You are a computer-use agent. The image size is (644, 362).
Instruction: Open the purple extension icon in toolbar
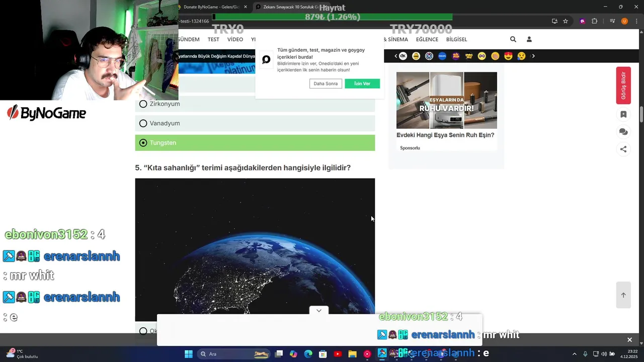[583, 21]
